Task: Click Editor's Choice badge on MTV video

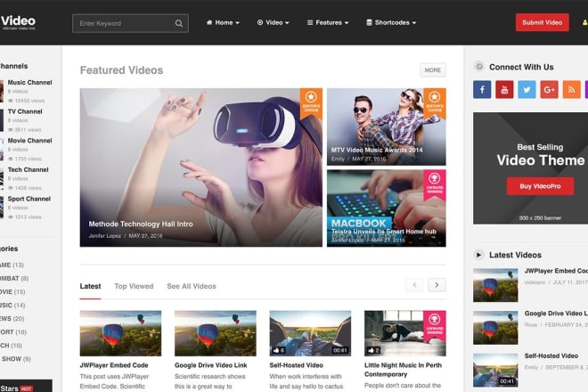Action: (435, 103)
